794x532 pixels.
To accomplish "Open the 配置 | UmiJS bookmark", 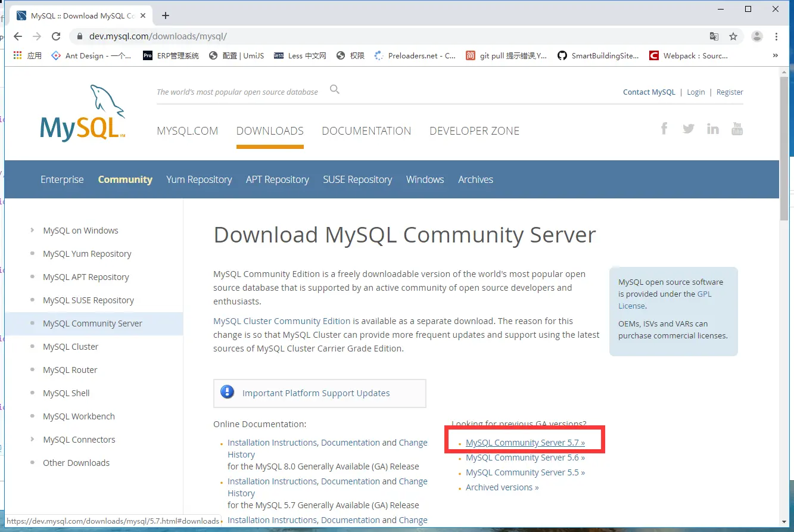I will (236, 55).
